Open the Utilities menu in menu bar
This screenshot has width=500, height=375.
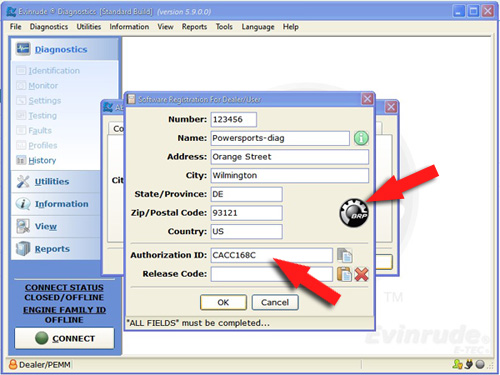coord(89,27)
